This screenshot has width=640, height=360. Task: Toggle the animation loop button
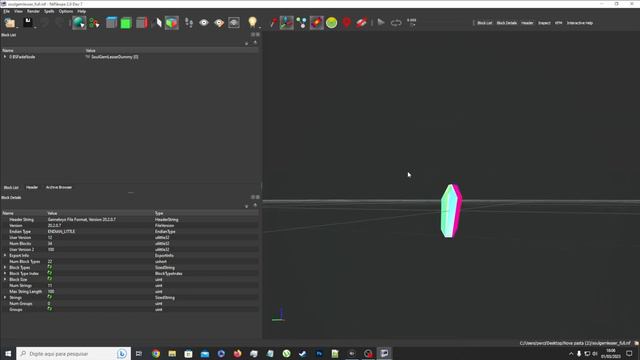[396, 23]
